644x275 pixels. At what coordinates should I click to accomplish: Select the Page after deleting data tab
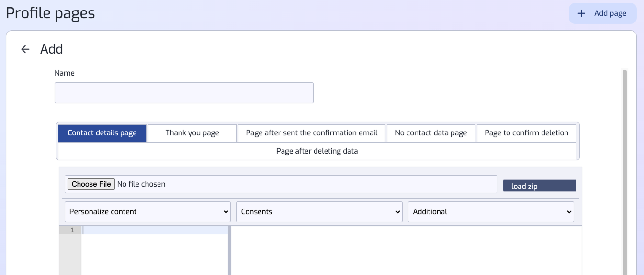pos(317,151)
